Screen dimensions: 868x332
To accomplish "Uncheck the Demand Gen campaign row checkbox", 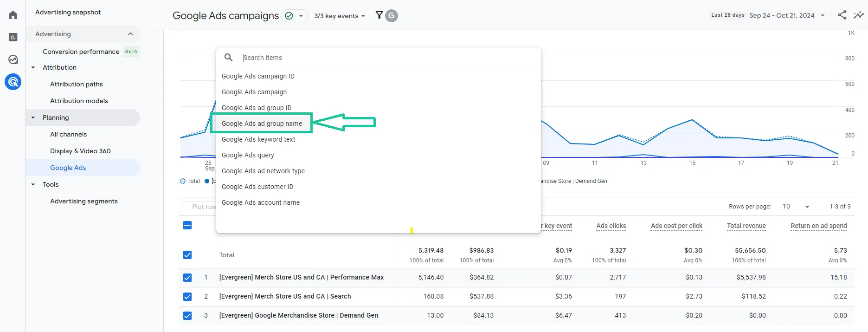I will pos(187,316).
